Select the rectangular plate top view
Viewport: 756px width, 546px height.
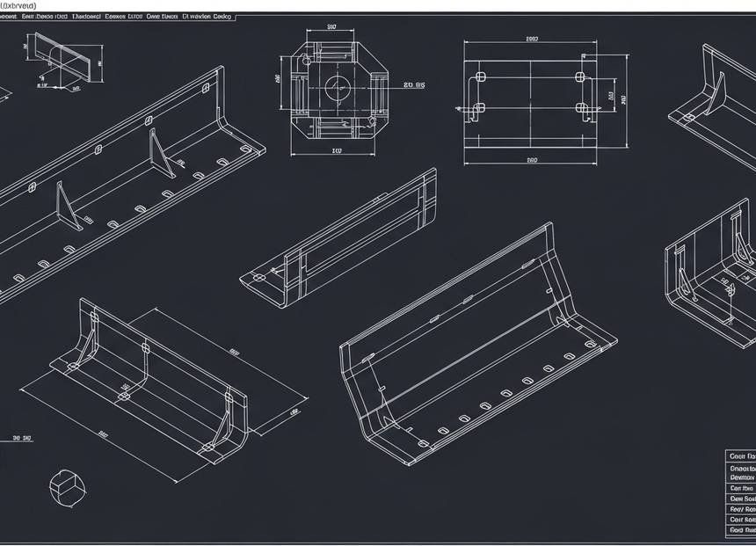(531, 100)
